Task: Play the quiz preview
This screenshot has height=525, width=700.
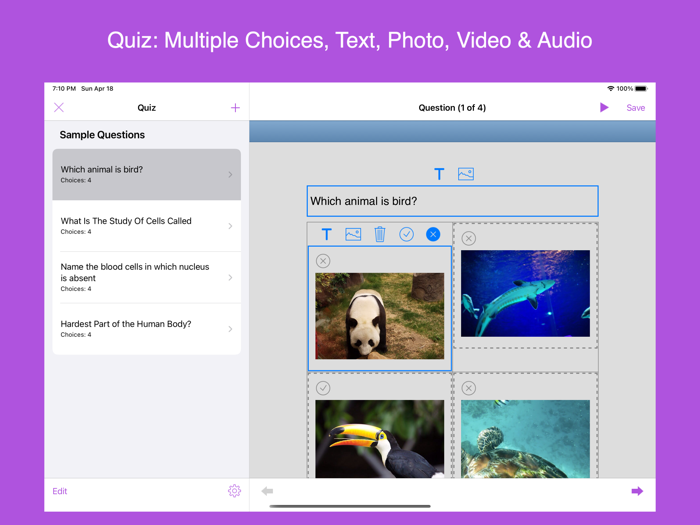Action: [x=604, y=108]
